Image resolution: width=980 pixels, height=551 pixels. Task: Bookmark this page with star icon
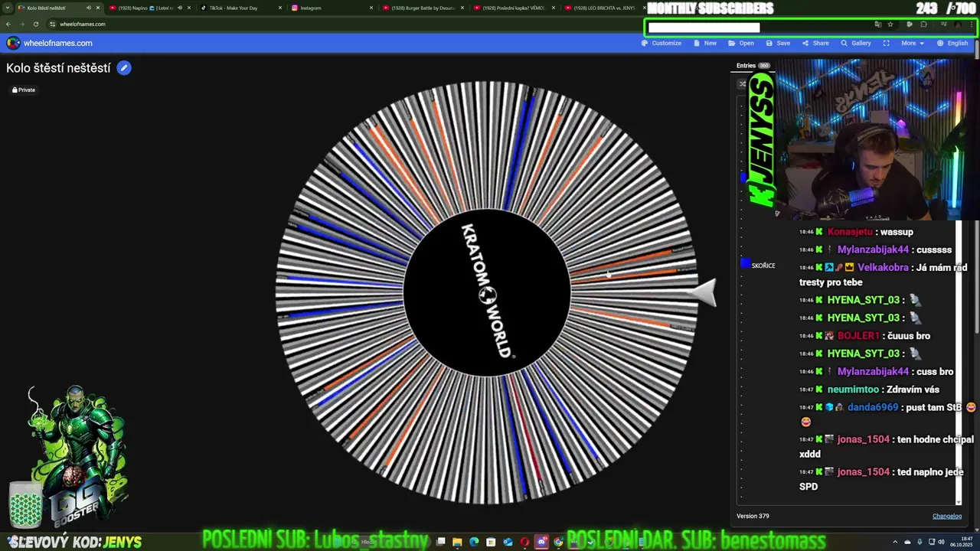[890, 24]
